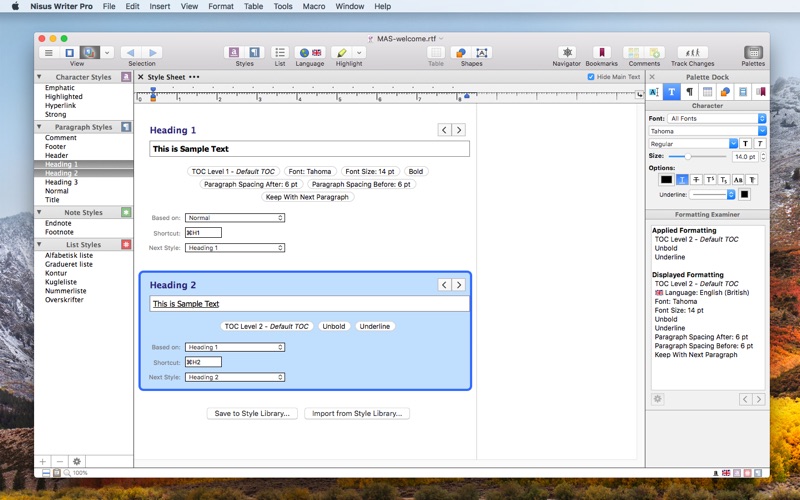The width and height of the screenshot is (800, 500).
Task: Open the Underline style dropdown
Action: click(x=712, y=194)
